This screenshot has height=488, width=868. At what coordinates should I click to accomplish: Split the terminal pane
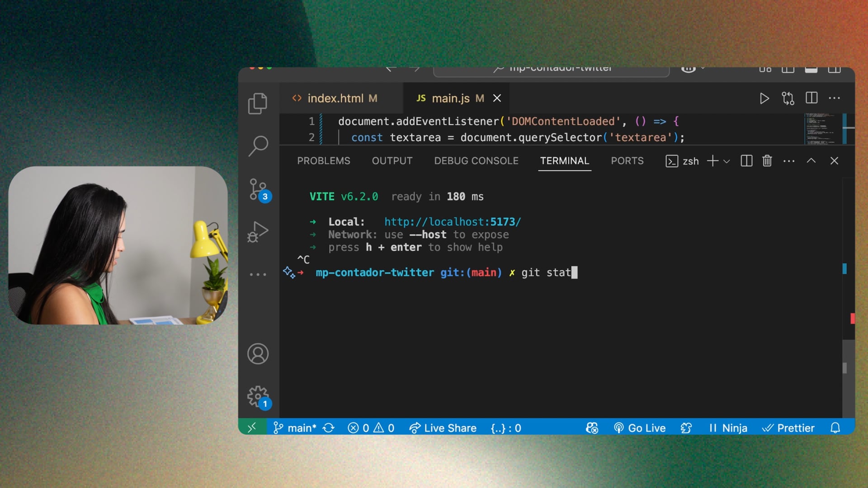[x=746, y=161]
